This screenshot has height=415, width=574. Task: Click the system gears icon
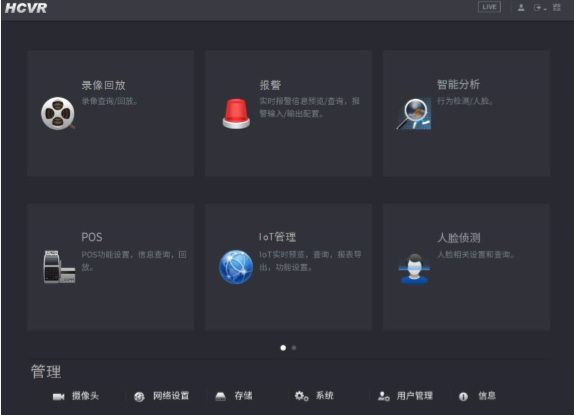coord(302,396)
